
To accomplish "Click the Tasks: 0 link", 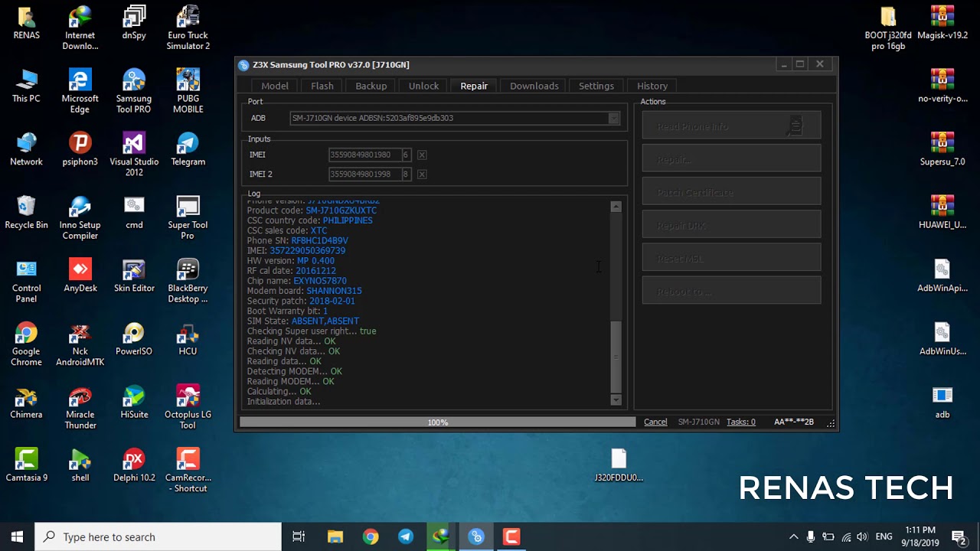I will point(740,422).
